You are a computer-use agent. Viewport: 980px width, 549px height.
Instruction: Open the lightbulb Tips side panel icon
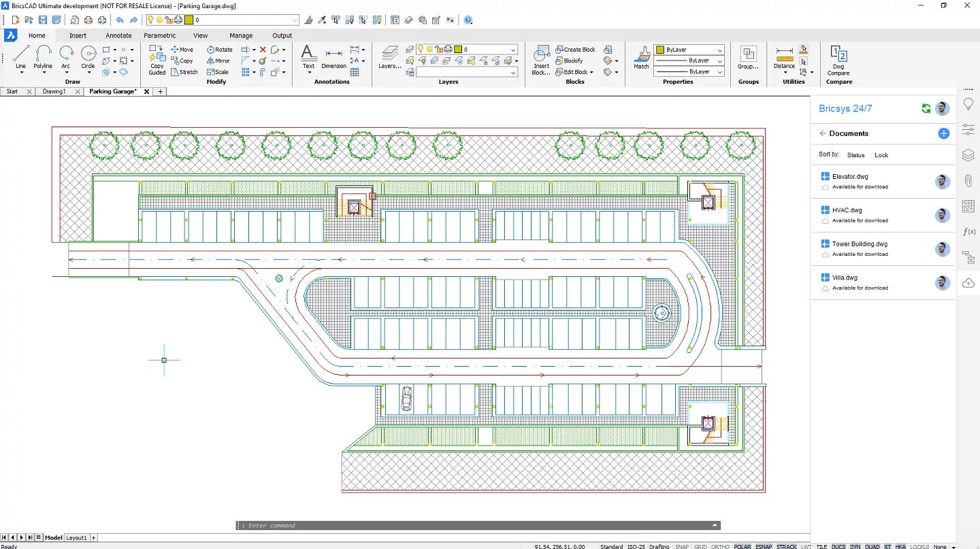click(x=968, y=104)
